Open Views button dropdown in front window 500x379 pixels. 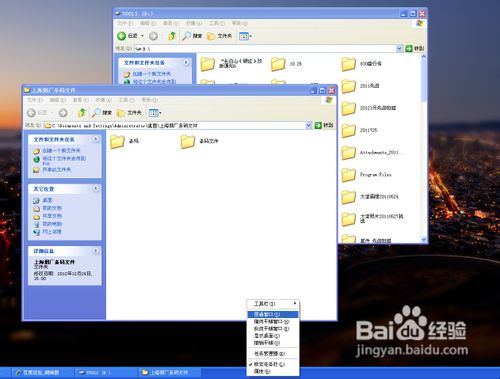click(x=155, y=113)
